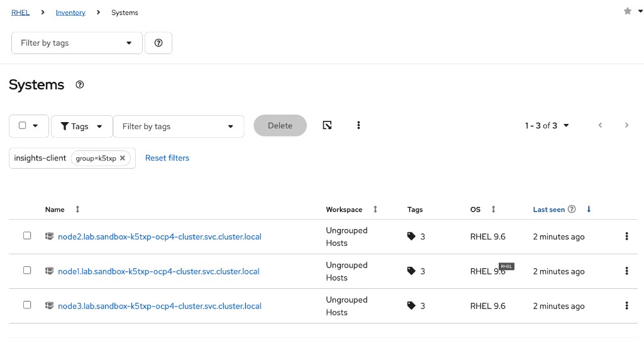Open the 1 - 3 of 3 pagination dropdown
This screenshot has height=338, width=644.
coord(547,125)
